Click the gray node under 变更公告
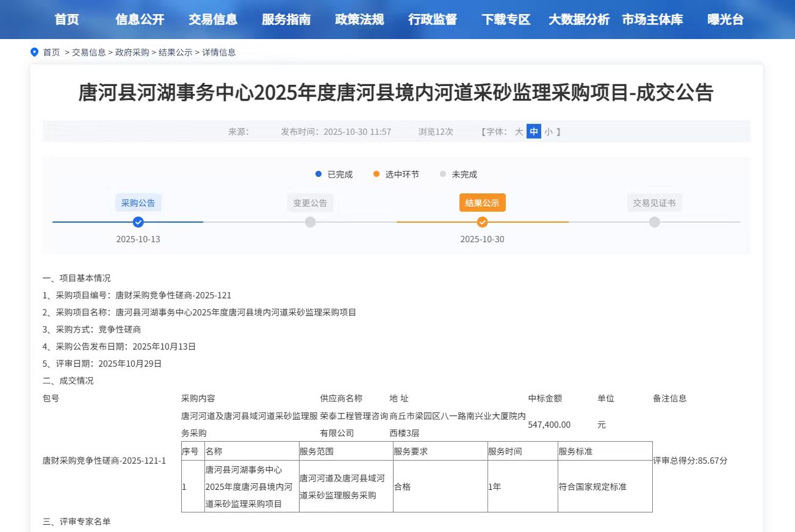This screenshot has height=532, width=795. [x=310, y=222]
